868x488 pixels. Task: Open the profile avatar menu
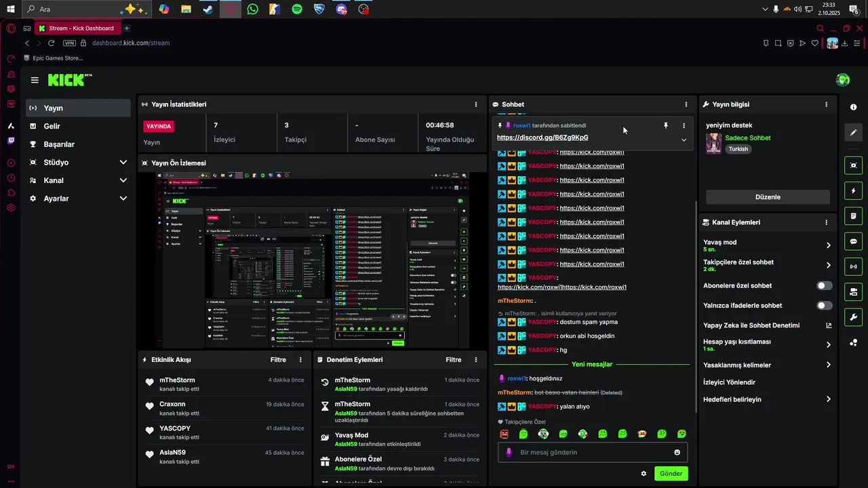tap(843, 80)
